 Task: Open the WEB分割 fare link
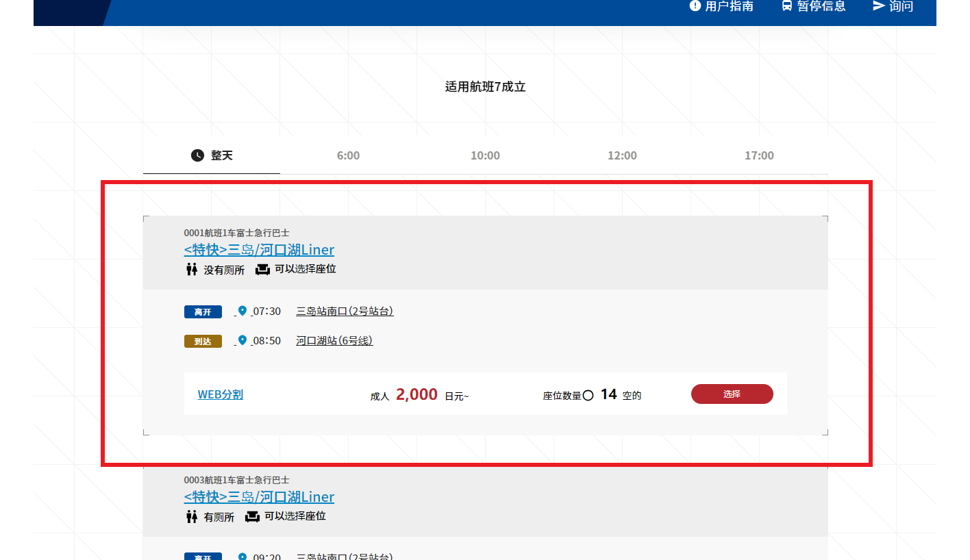[221, 394]
